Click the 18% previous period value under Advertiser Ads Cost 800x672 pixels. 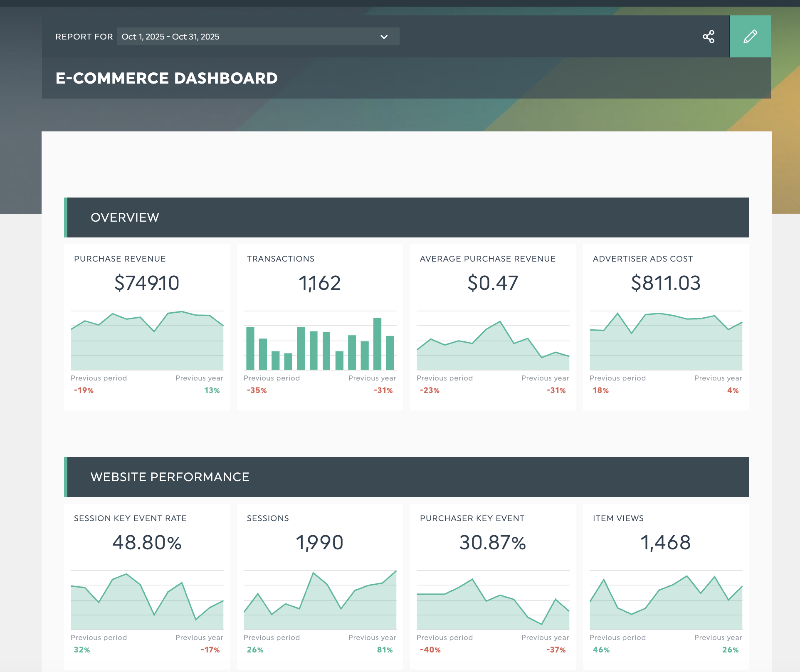pos(600,390)
